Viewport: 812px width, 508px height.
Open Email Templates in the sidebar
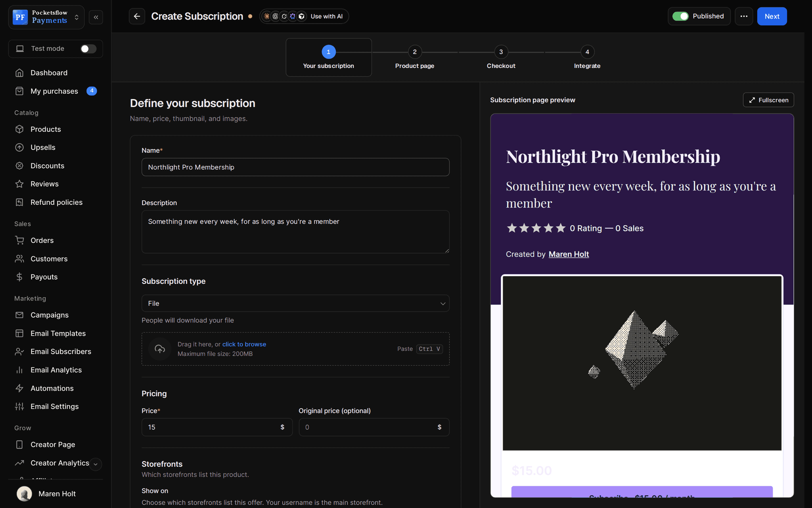(56, 333)
